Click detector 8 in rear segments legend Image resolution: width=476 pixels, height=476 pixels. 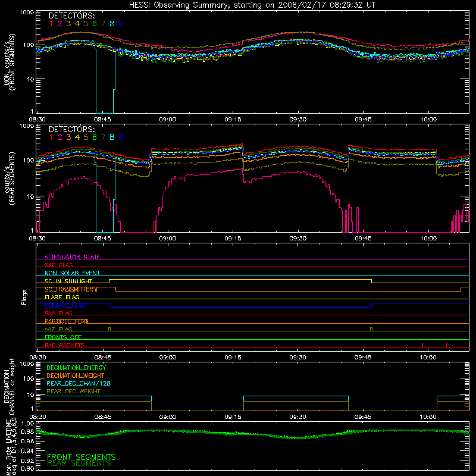pos(112,137)
